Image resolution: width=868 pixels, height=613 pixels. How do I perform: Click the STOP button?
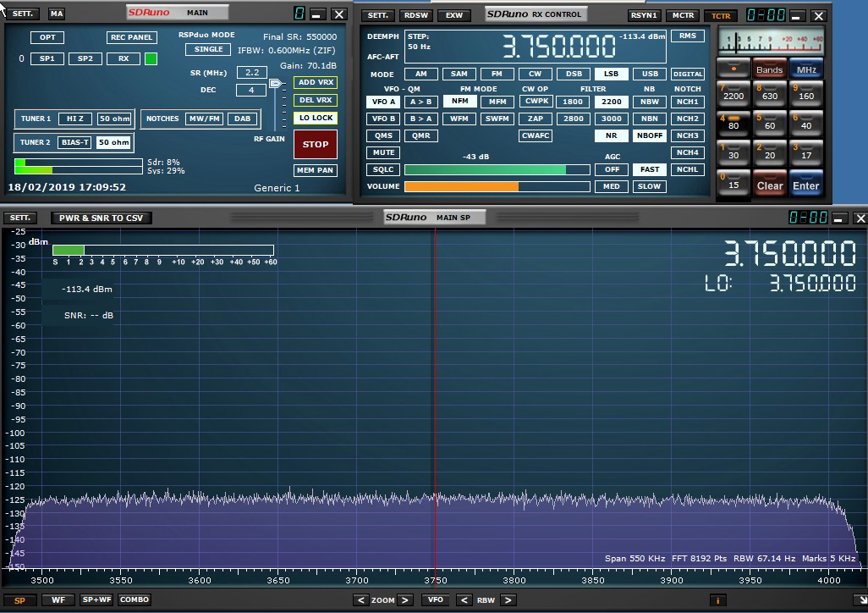(x=316, y=144)
